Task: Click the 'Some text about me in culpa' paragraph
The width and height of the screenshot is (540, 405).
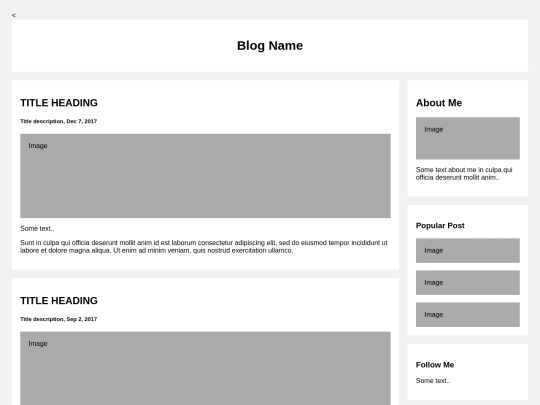Action: (464, 174)
